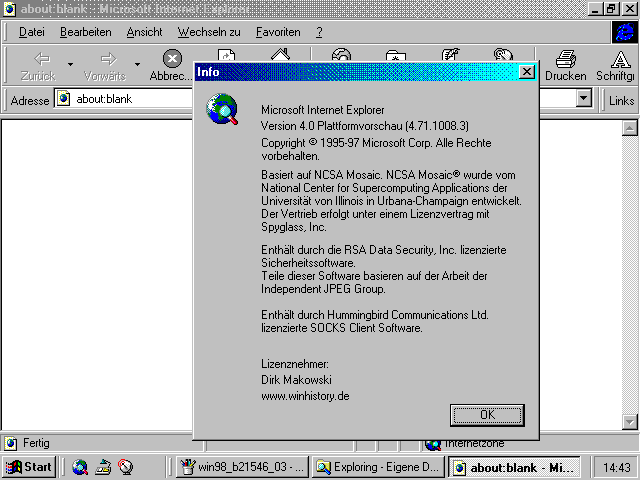This screenshot has height=480, width=640.
Task: Switch to Exploring - Eigene D... taskbar window
Action: tap(378, 467)
